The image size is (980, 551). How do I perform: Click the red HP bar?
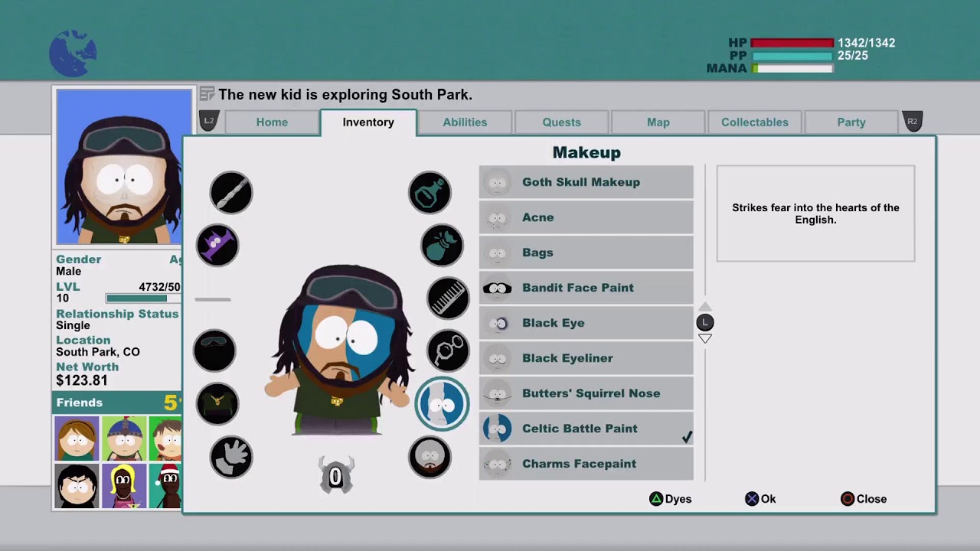tap(792, 43)
